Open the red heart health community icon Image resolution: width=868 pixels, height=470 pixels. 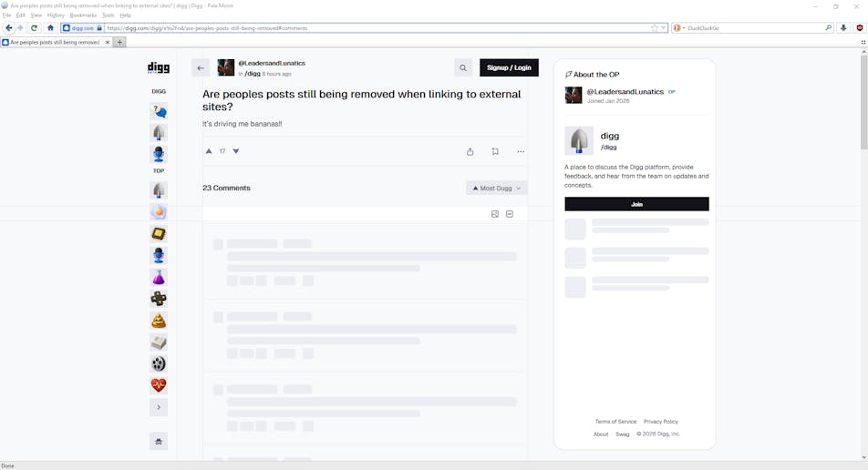click(159, 385)
